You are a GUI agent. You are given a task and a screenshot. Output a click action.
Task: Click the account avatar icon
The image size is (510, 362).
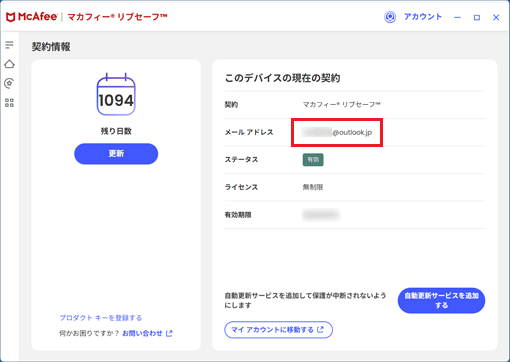point(390,17)
